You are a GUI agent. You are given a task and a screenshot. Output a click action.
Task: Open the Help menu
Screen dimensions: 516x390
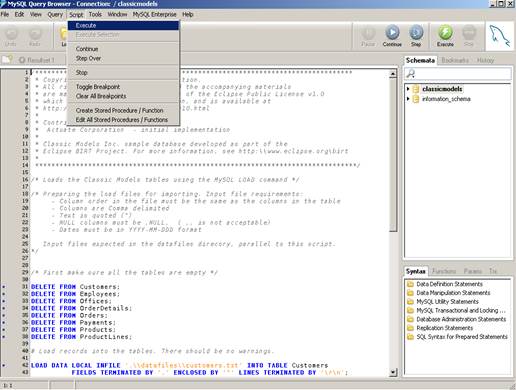[188, 14]
